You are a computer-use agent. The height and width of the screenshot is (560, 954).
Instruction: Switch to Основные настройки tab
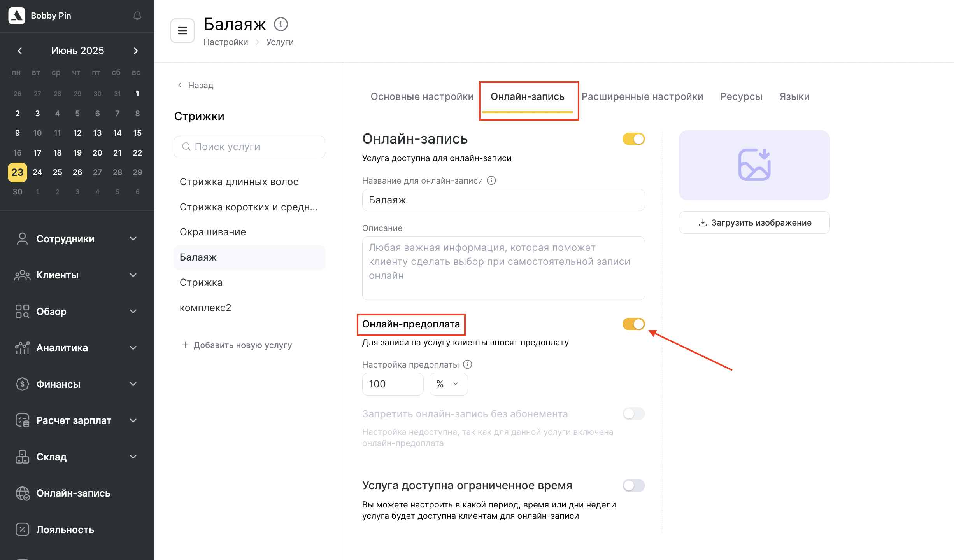tap(422, 96)
